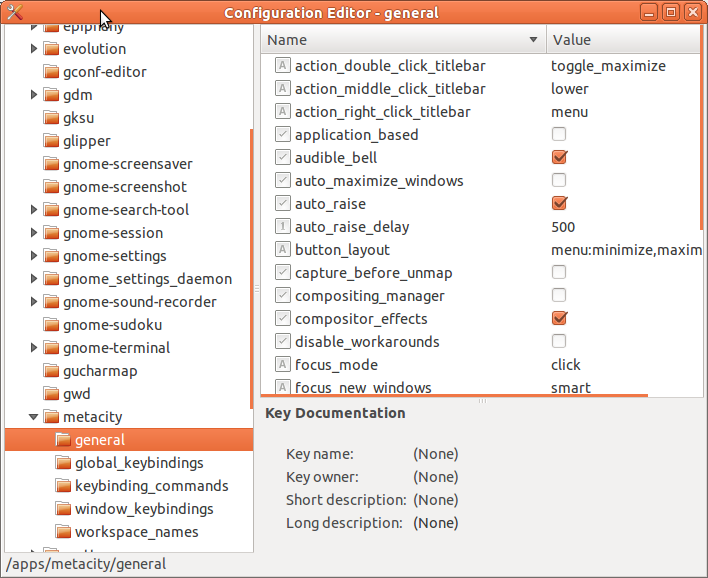Click the string type icon for action_middle_click_titlebar

283,89
